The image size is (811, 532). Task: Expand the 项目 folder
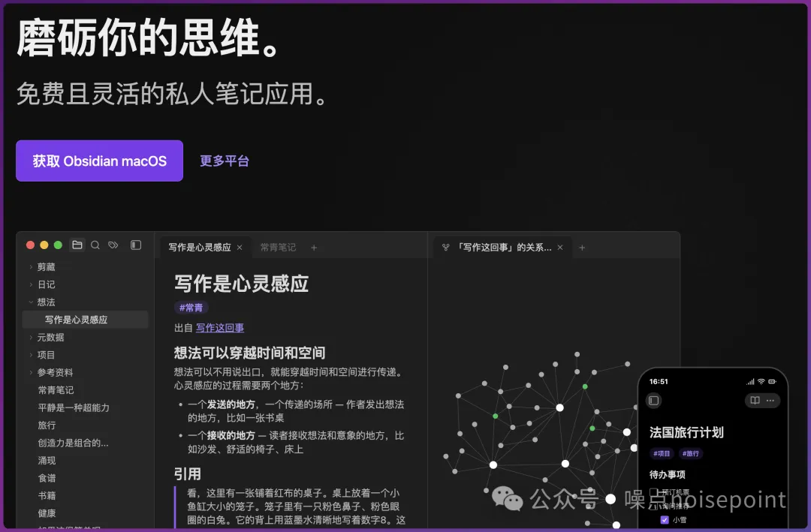point(31,355)
